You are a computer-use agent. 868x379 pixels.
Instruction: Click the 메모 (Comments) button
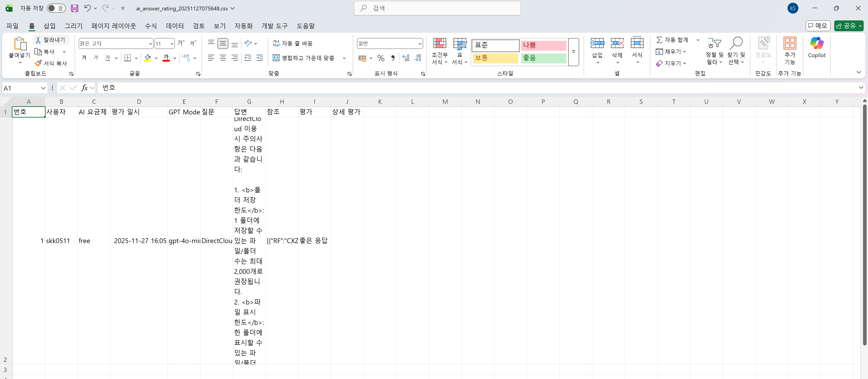tap(818, 26)
